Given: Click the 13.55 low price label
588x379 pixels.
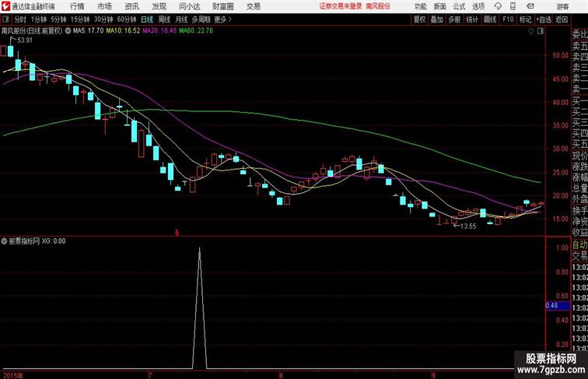Looking at the screenshot, I should (x=468, y=226).
